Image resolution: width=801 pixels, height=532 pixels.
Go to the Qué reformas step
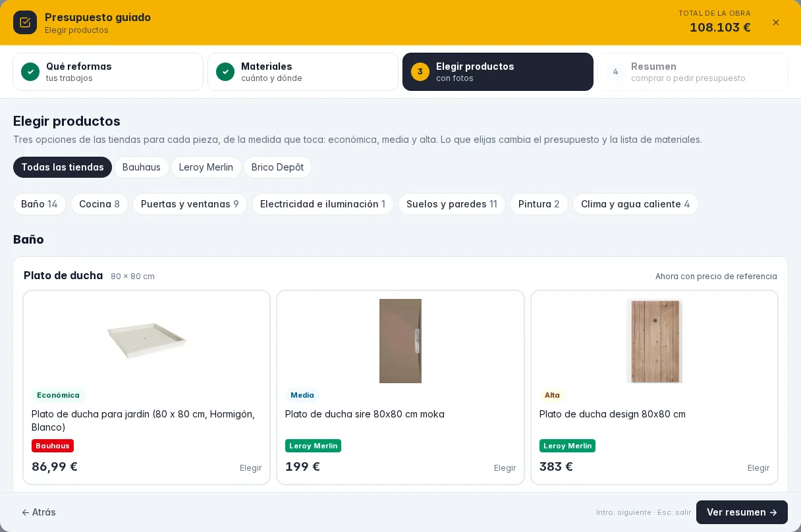click(x=108, y=72)
